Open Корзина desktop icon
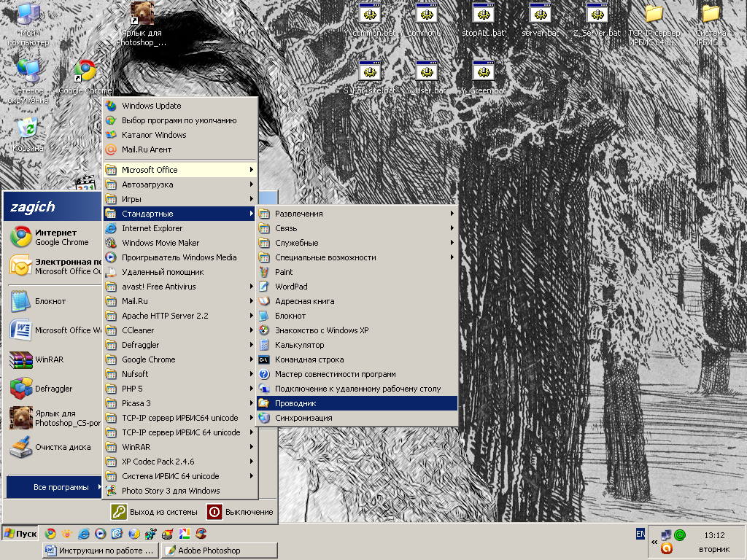The height and width of the screenshot is (560, 747). (28, 135)
